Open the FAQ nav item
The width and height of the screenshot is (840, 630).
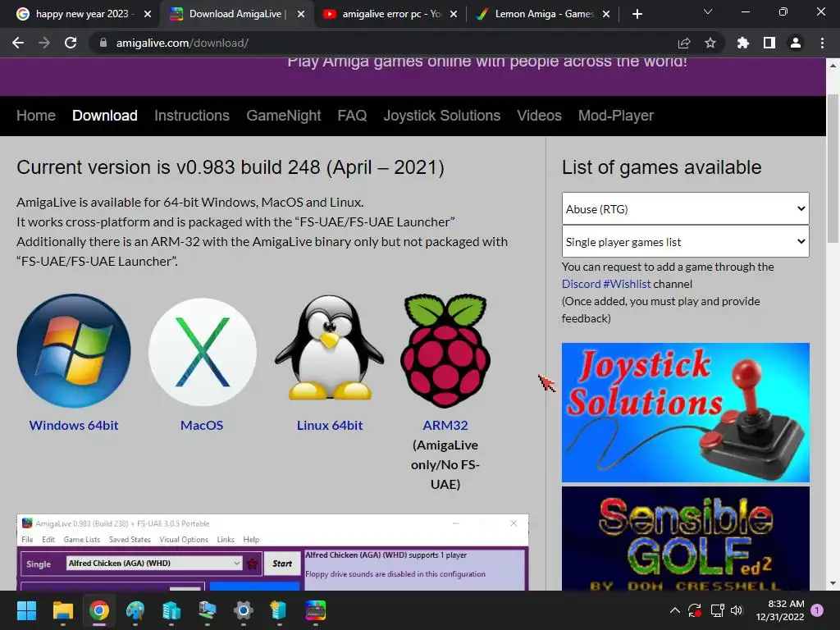(352, 116)
